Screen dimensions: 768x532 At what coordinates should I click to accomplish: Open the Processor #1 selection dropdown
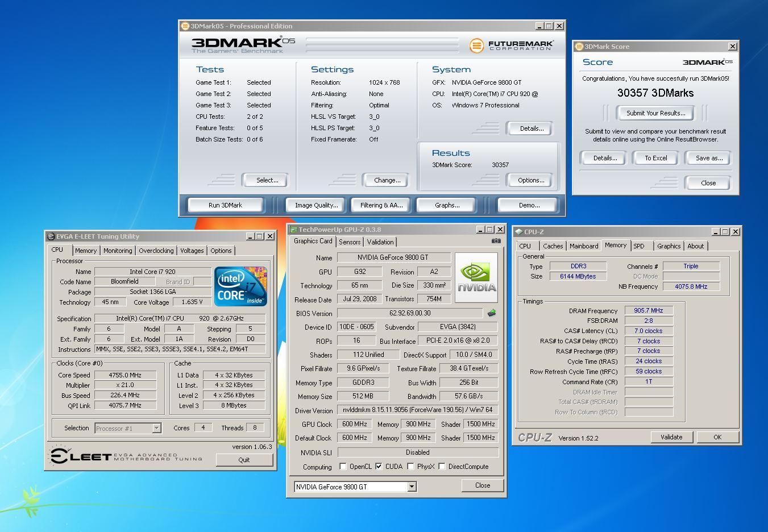(x=156, y=429)
